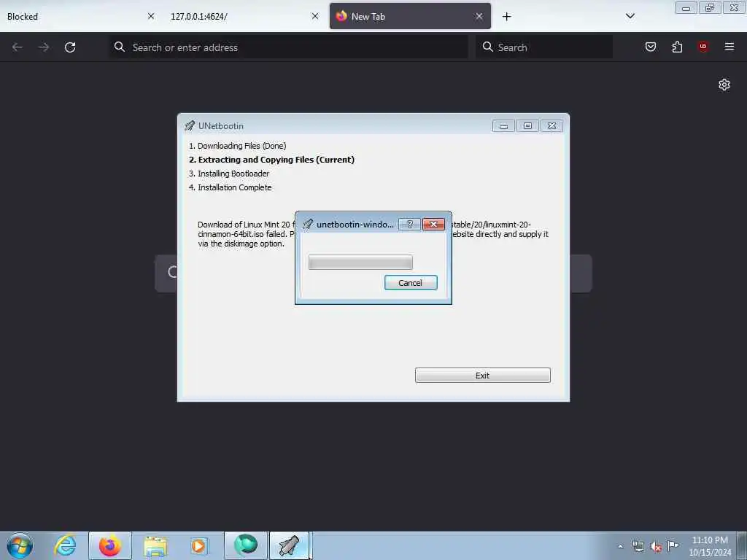The height and width of the screenshot is (560, 747).
Task: Minimize the UNetbootin window
Action: tap(503, 125)
